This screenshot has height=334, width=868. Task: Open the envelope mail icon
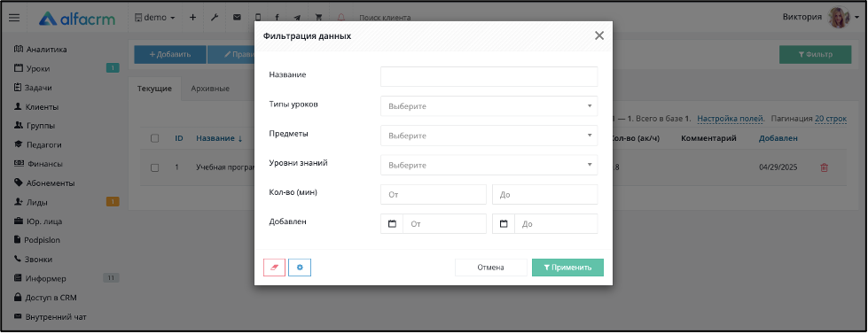[237, 18]
